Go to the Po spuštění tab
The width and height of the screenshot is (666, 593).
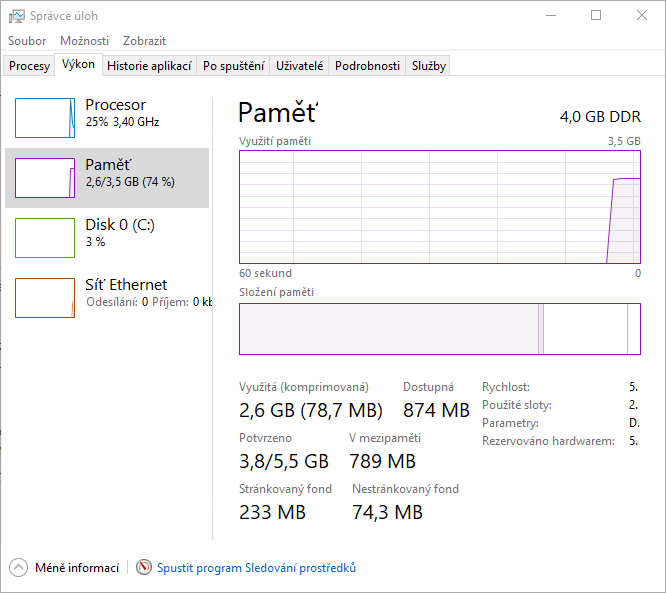tap(233, 66)
